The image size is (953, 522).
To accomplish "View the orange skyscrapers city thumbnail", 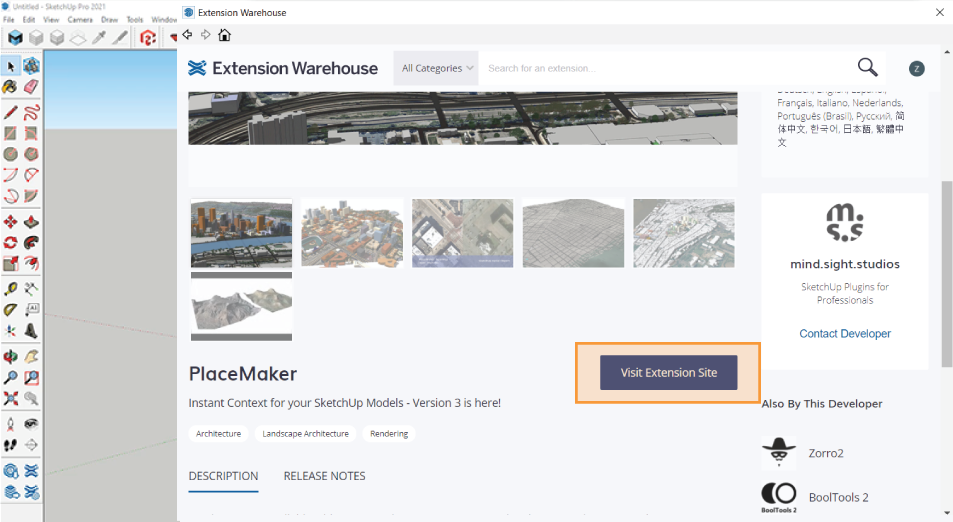I will [x=241, y=233].
